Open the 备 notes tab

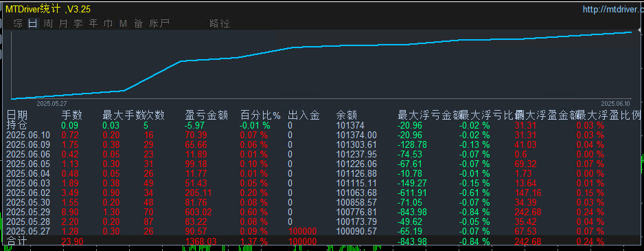pos(139,23)
